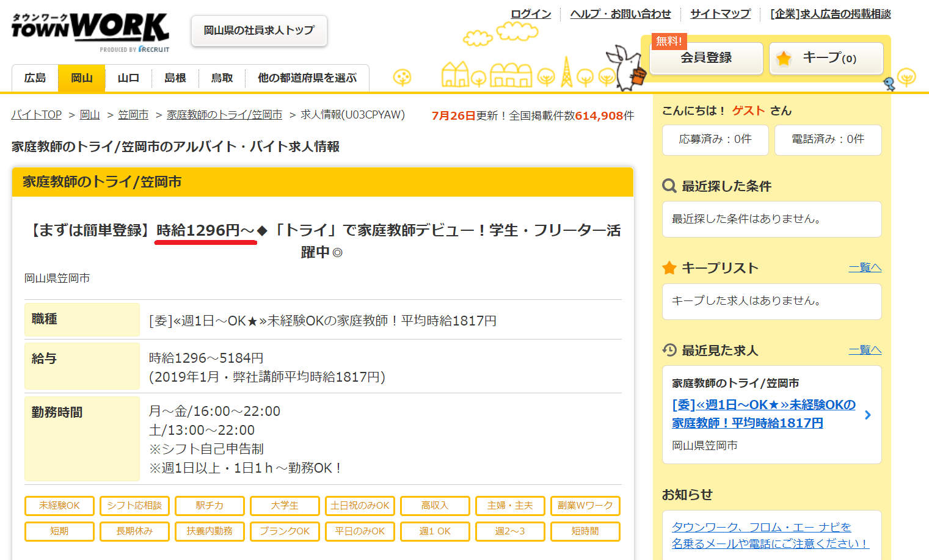Viewport: 929px width, 560px height.
Task: Open 一覧へ link next to キープリスト
Action: pos(865,267)
